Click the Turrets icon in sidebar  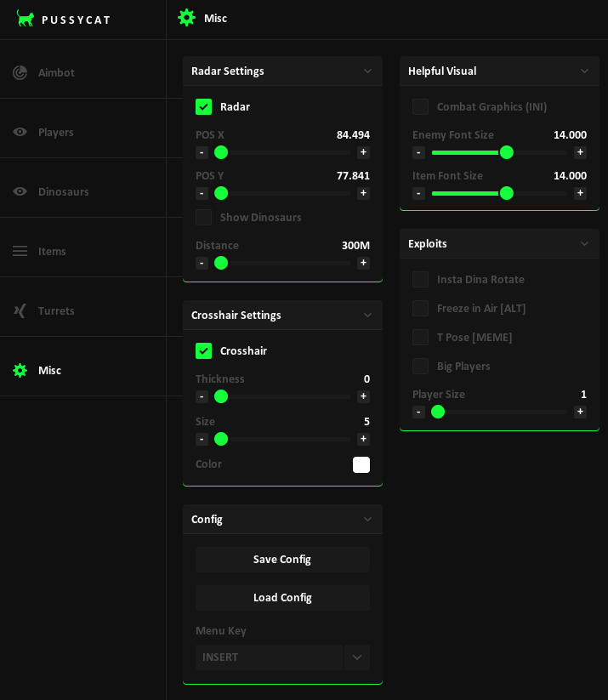(x=20, y=310)
